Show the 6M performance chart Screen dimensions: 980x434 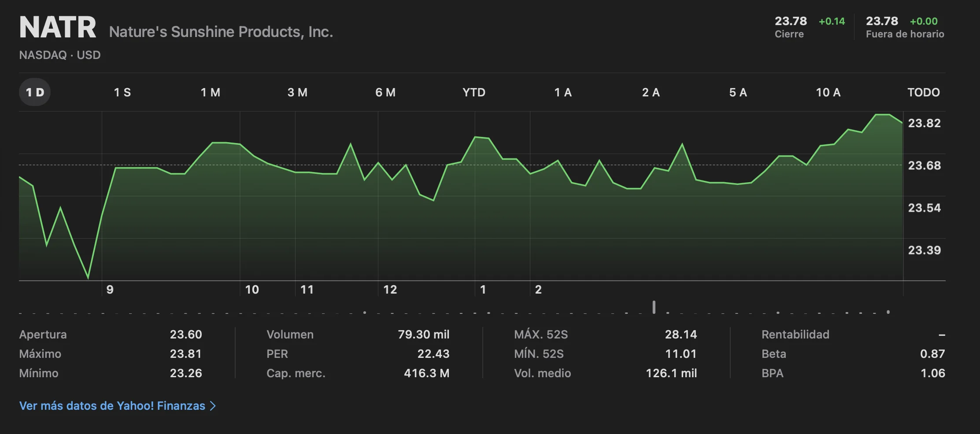pyautogui.click(x=385, y=92)
